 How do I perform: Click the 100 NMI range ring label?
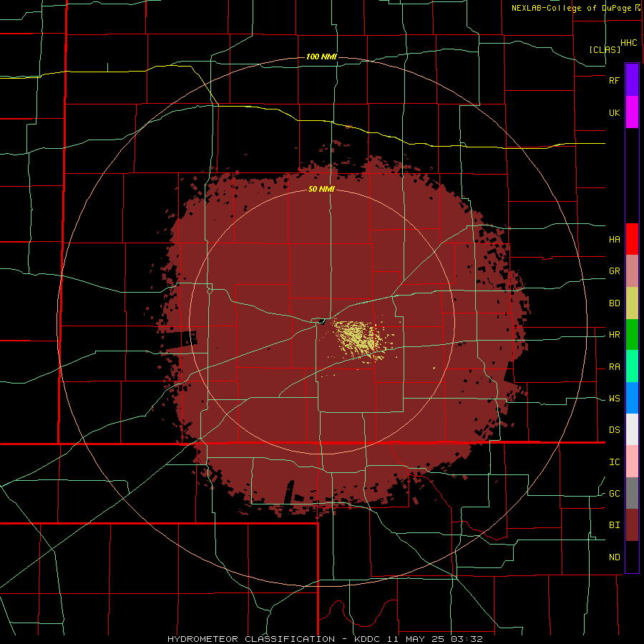tap(321, 57)
